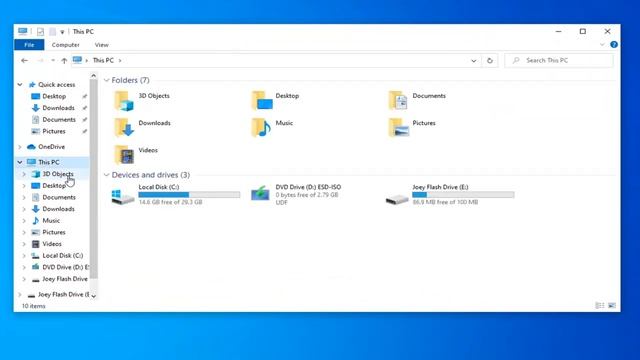Image resolution: width=640 pixels, height=360 pixels.
Task: Select DVD Drive (D:) ESD-ISO
Action: 296,195
